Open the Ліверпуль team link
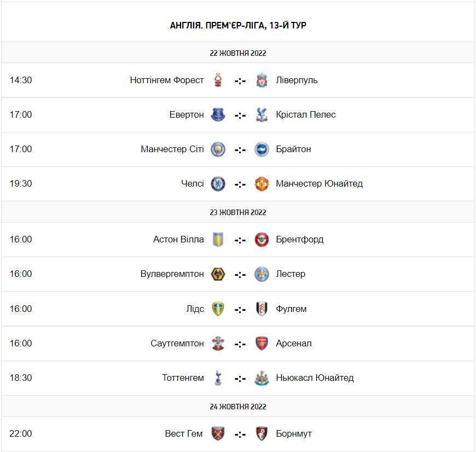 [297, 80]
